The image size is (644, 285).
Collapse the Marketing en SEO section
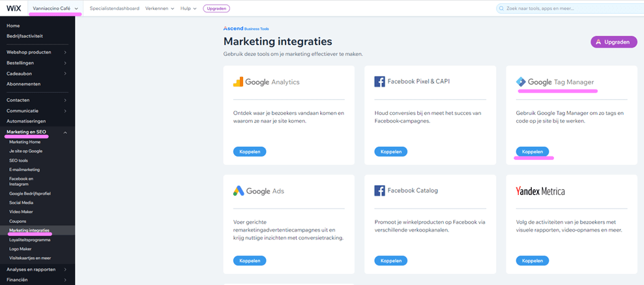pyautogui.click(x=65, y=132)
